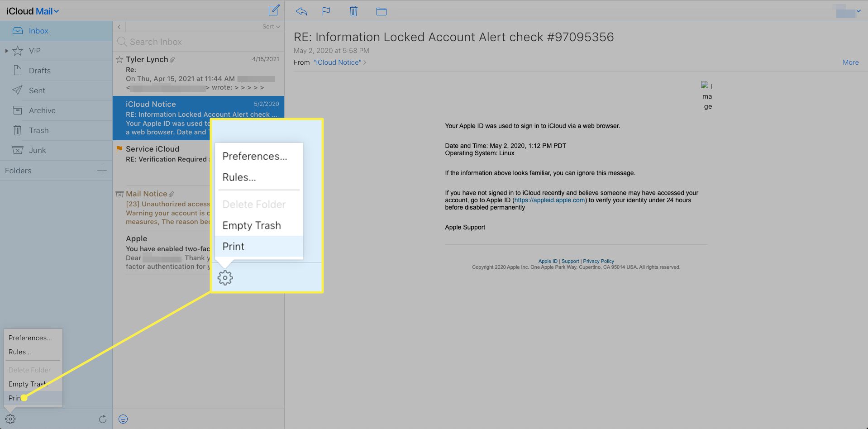Open the settings gear in sidebar
The width and height of the screenshot is (868, 429).
pyautogui.click(x=10, y=419)
